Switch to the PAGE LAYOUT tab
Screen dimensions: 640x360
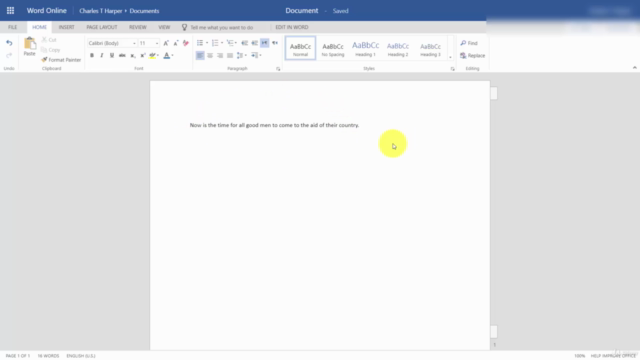(x=102, y=27)
